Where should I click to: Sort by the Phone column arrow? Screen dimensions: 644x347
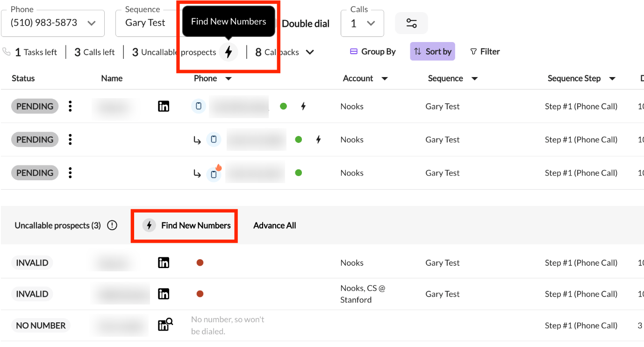(229, 78)
